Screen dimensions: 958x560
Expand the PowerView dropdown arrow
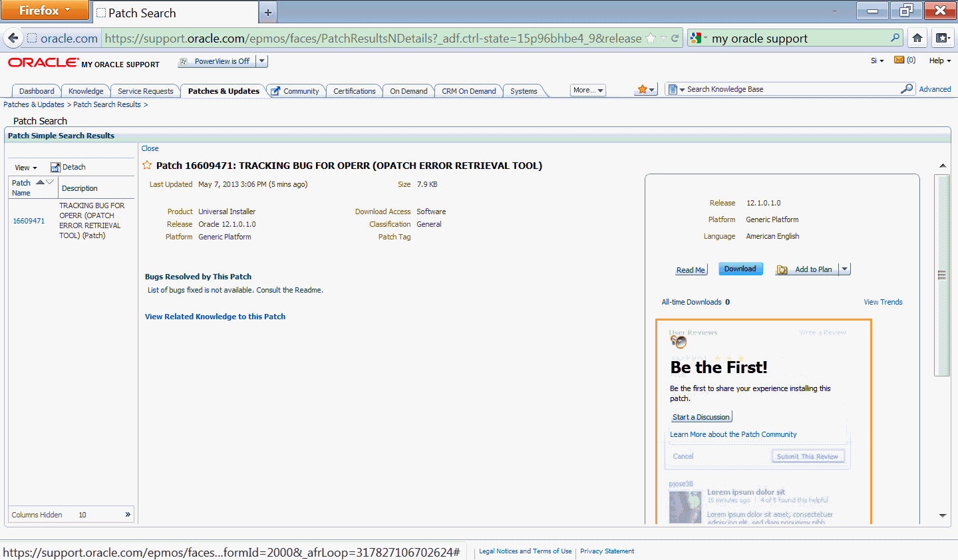(x=262, y=61)
